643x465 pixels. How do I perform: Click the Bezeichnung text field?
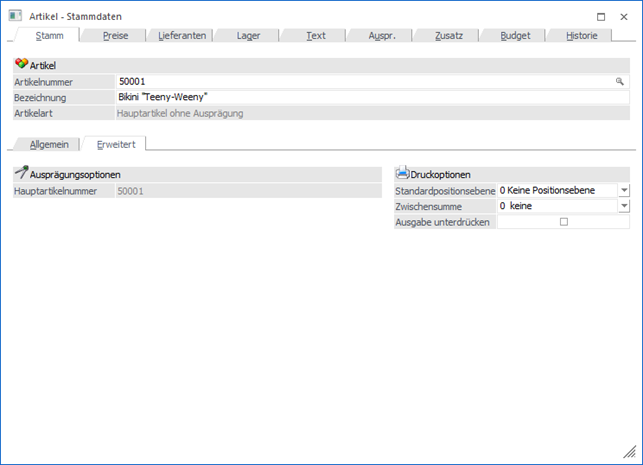[x=370, y=98]
